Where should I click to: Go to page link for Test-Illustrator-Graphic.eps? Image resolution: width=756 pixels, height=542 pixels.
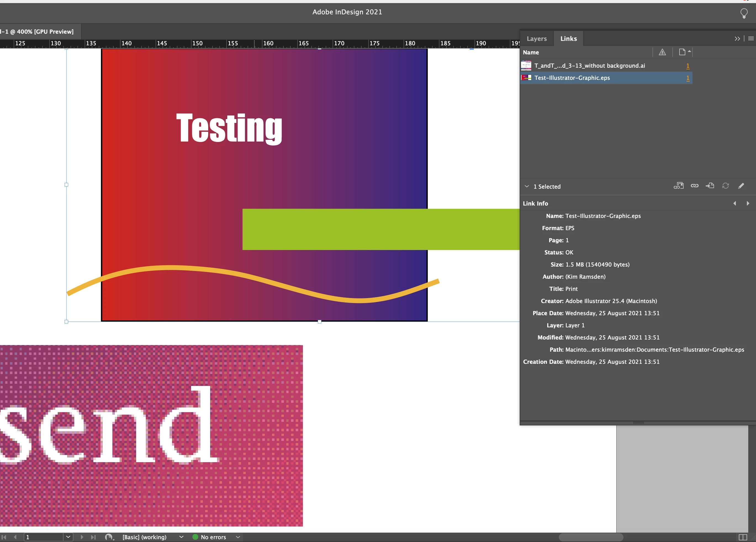688,78
